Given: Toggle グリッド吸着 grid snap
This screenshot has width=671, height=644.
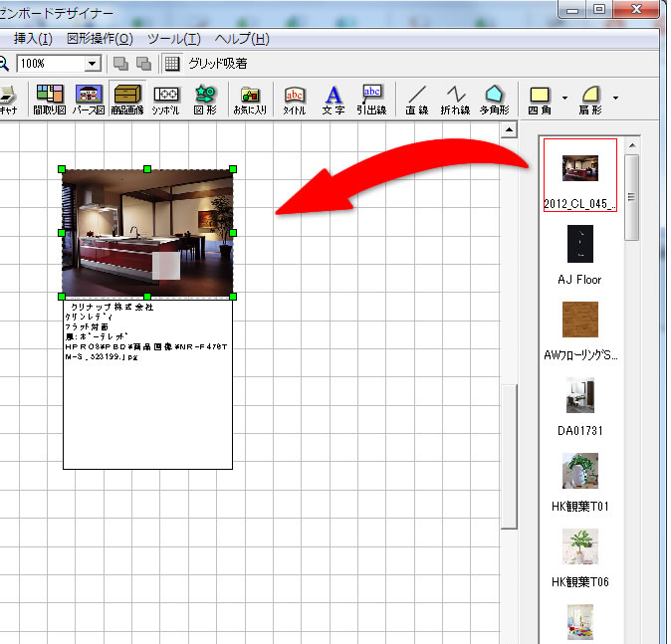Looking at the screenshot, I should [171, 64].
